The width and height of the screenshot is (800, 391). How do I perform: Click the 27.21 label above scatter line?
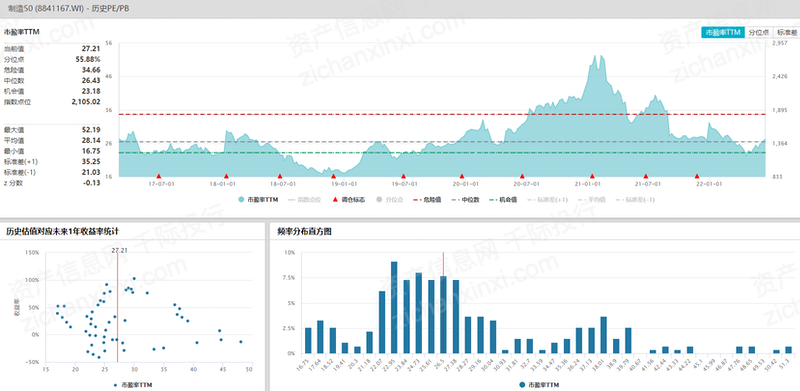pyautogui.click(x=119, y=250)
